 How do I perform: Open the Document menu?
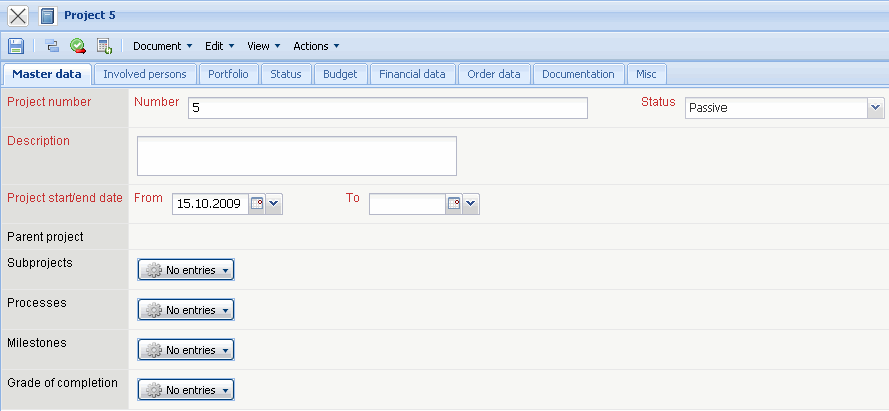pos(162,46)
